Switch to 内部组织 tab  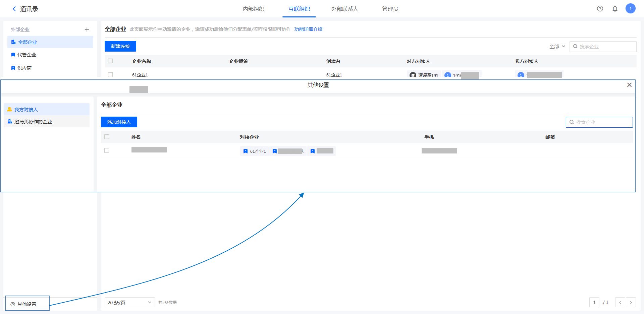[254, 9]
